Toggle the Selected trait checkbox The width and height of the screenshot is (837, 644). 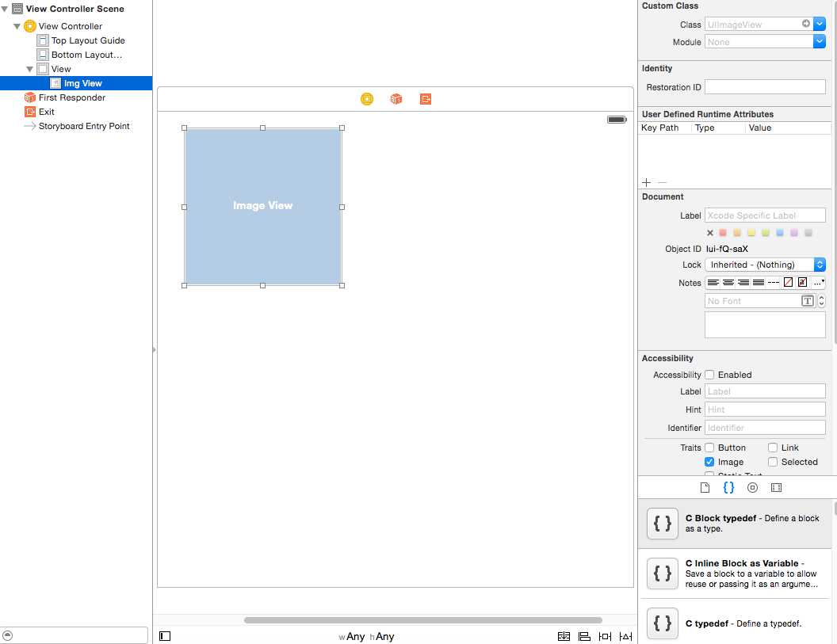click(x=773, y=462)
